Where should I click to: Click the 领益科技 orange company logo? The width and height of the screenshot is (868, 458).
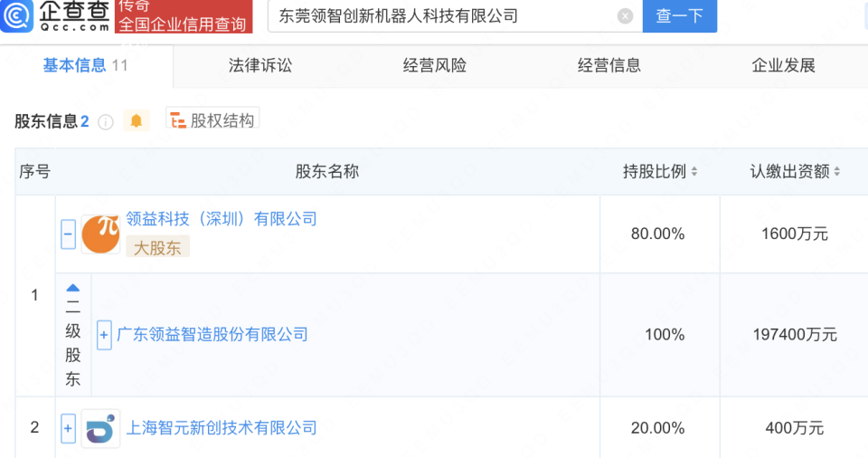point(100,234)
